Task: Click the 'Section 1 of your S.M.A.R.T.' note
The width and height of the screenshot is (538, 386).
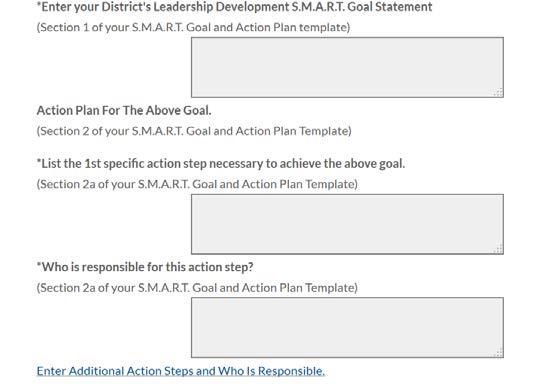Action: click(193, 27)
